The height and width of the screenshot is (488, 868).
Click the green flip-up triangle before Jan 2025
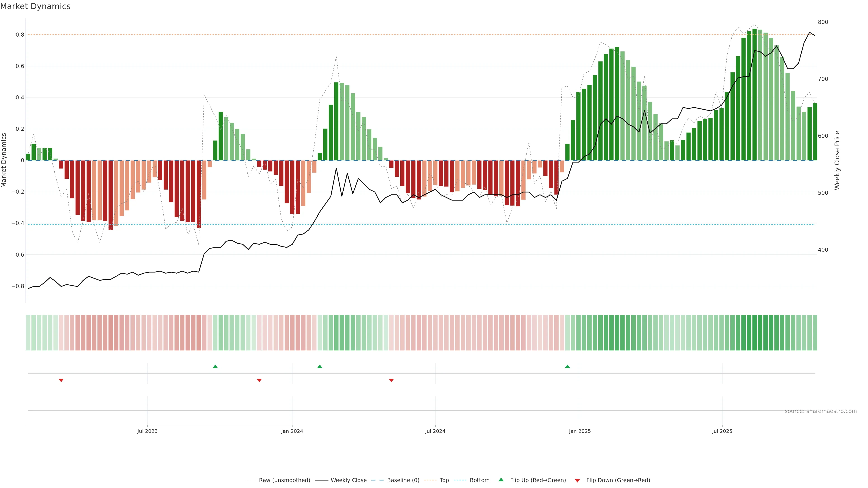coord(567,366)
